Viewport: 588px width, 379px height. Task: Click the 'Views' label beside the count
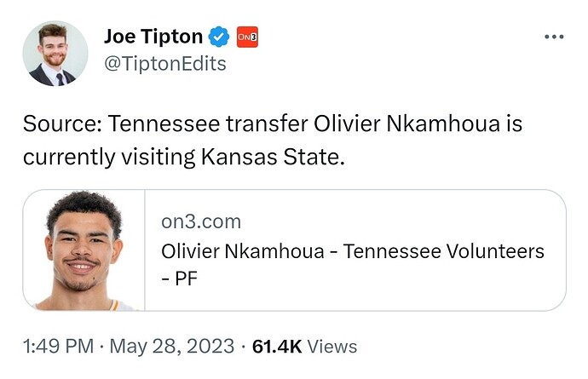click(x=332, y=347)
